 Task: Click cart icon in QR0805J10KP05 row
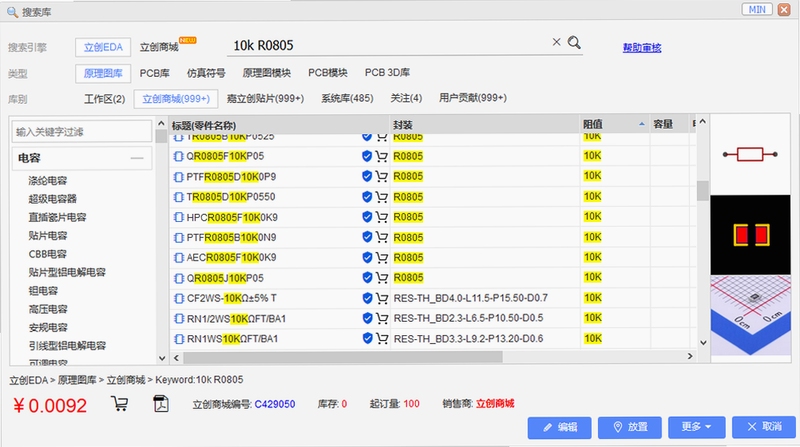(x=381, y=278)
